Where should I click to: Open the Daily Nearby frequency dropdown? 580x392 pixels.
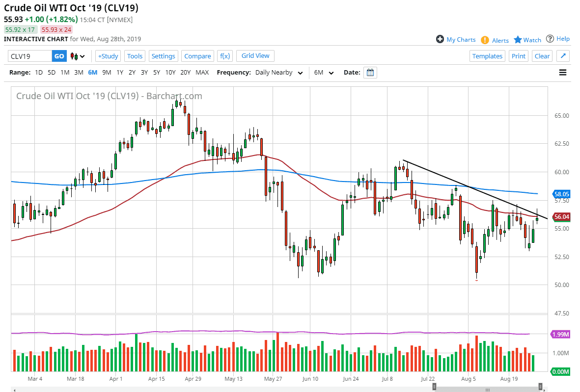click(277, 72)
